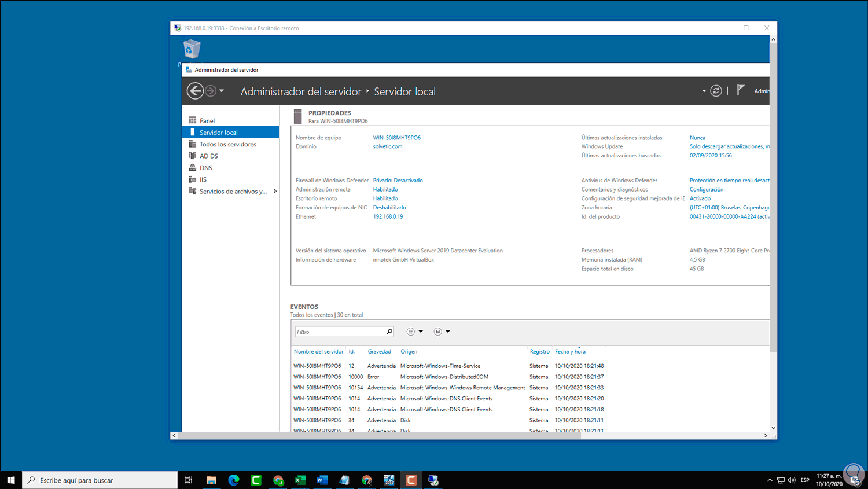Open 'Protección en tiempo real' antivirus link

click(x=730, y=181)
